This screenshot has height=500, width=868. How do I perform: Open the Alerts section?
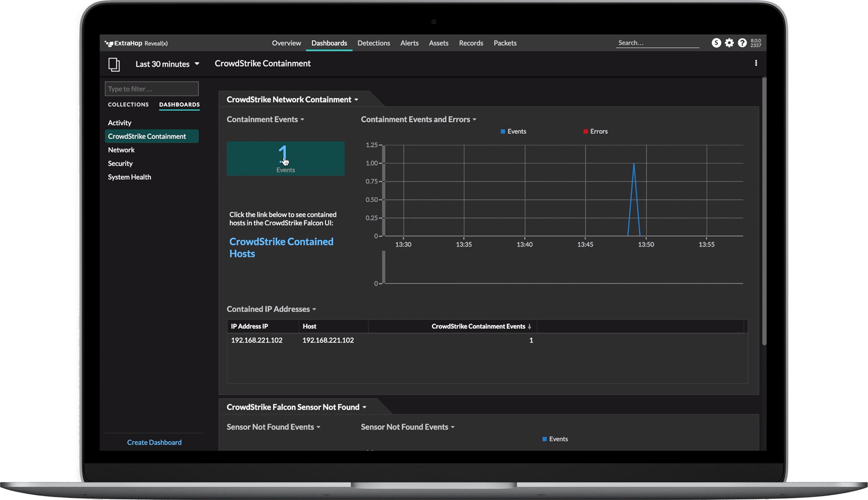tap(409, 43)
